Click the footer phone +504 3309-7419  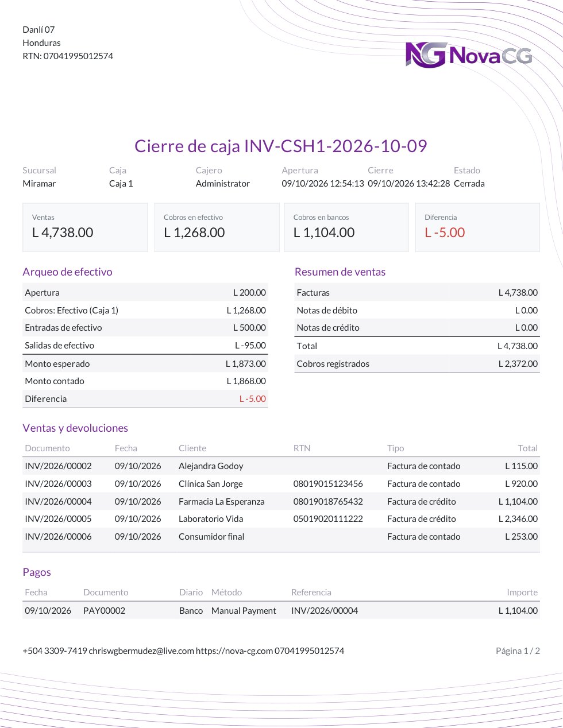pos(55,651)
